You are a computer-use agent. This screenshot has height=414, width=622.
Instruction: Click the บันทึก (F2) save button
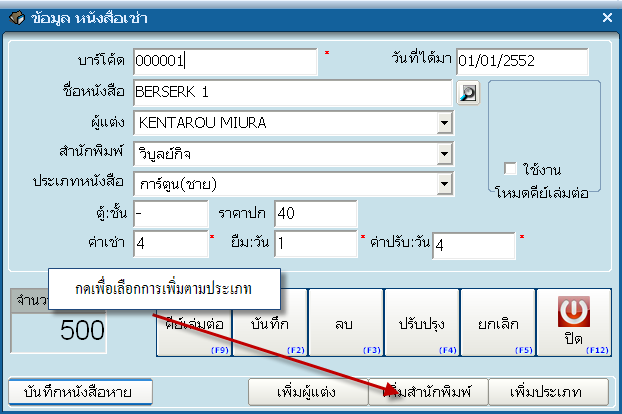(x=270, y=323)
